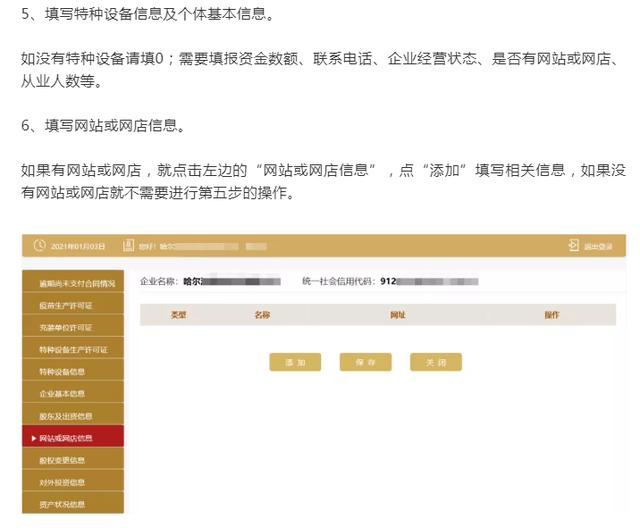Select the 股东及出资信息 sidebar item
Viewport: 640px width, 528px height.
point(73,414)
